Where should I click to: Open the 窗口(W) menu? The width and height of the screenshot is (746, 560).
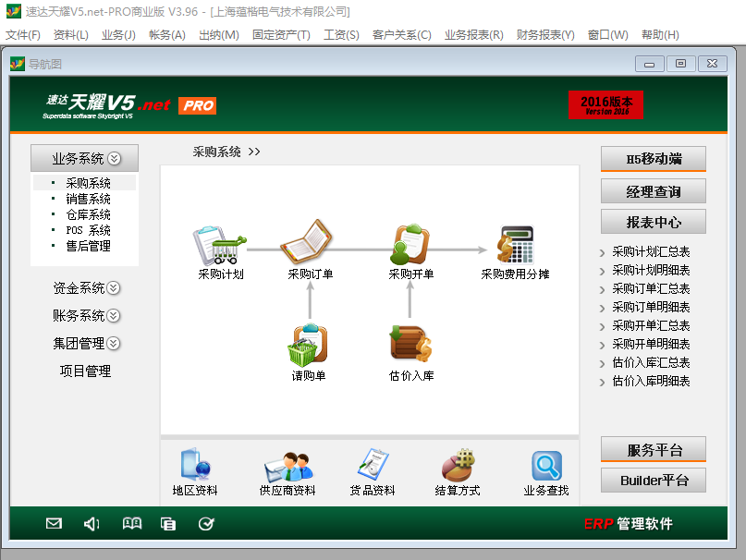click(x=608, y=35)
